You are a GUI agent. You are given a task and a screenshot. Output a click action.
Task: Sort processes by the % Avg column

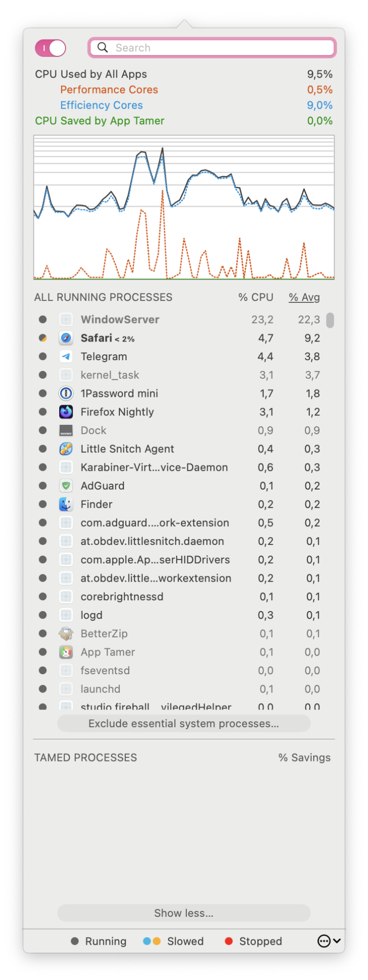[304, 297]
